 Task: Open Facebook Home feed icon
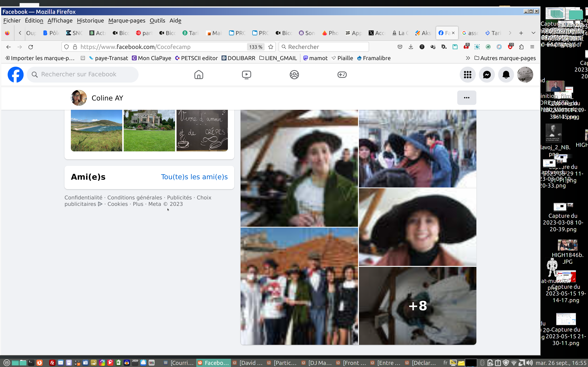coord(198,74)
